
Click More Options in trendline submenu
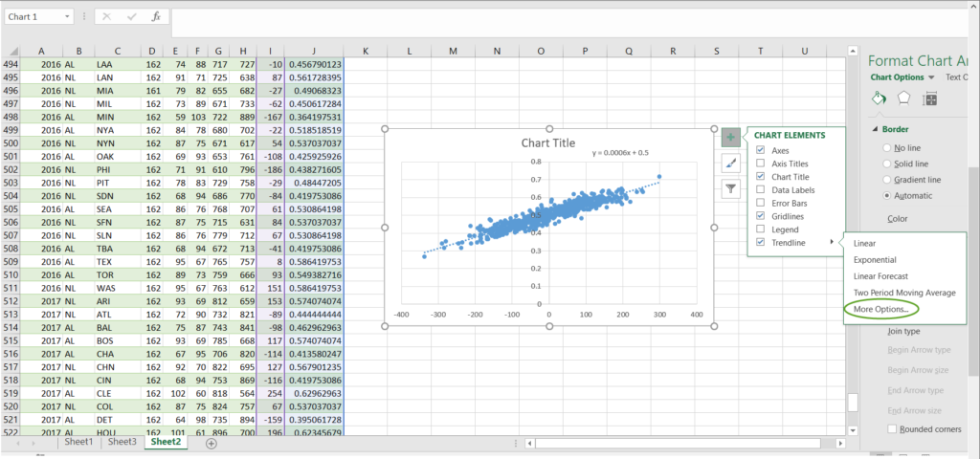coord(880,309)
